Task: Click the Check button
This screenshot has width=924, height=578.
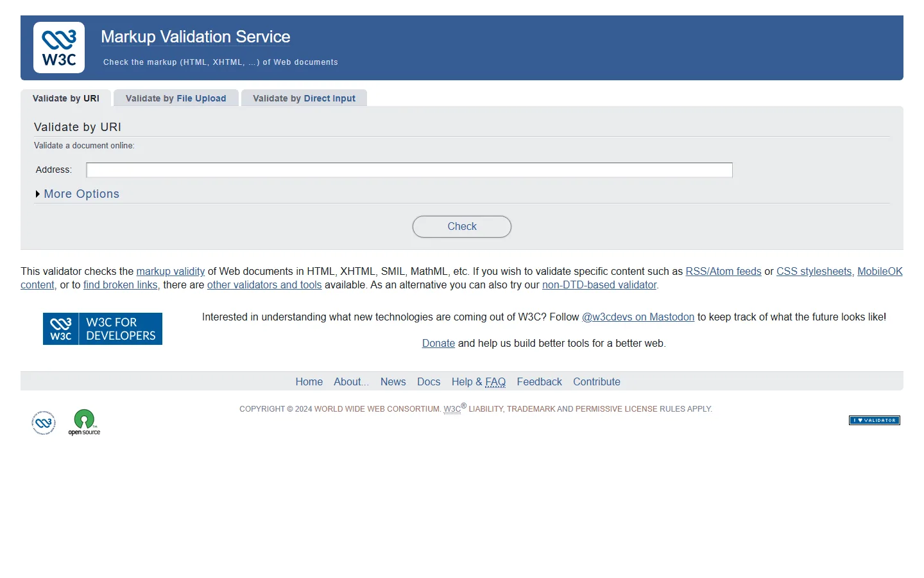Action: [x=462, y=227]
